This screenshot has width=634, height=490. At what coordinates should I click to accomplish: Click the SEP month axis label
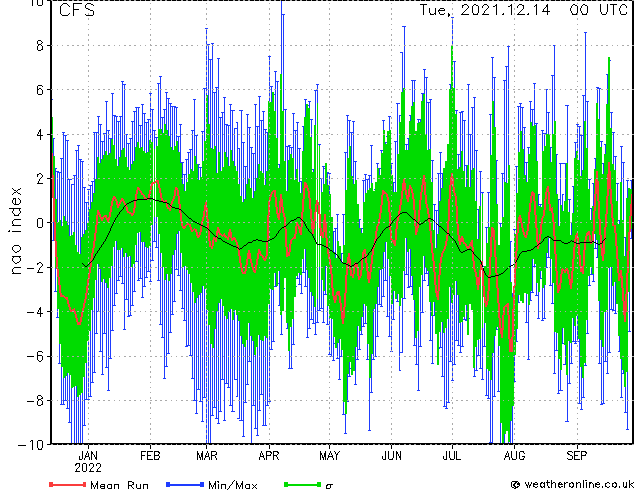577,456
